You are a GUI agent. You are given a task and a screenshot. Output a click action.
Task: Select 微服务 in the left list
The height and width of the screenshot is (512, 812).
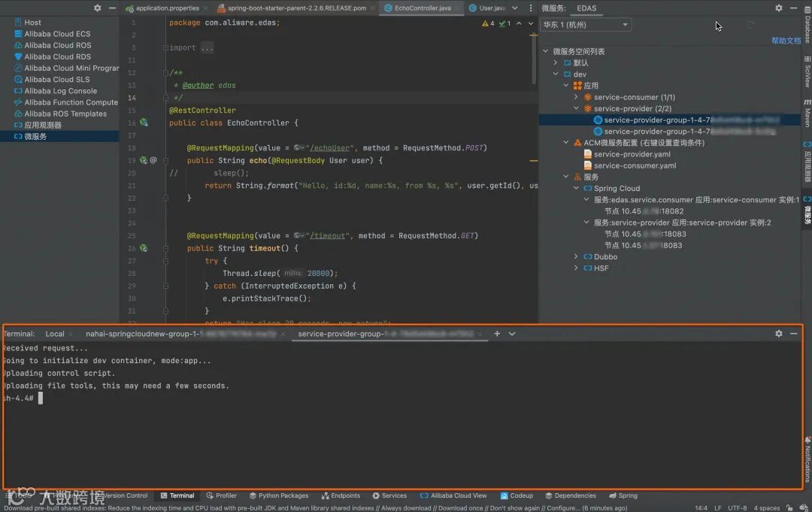(35, 136)
